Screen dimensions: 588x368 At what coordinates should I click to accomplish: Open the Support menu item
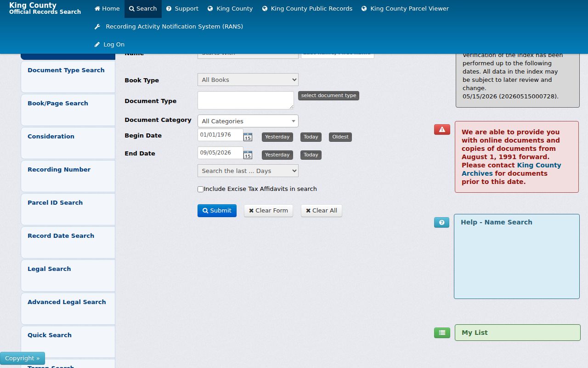point(182,9)
